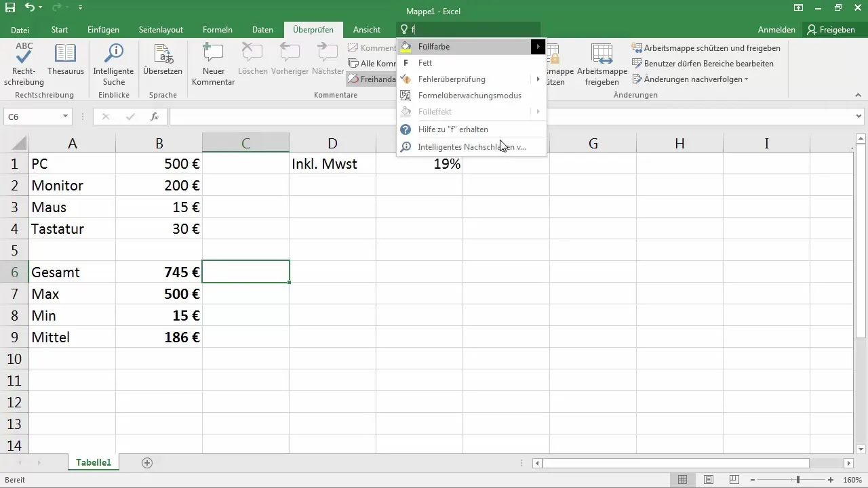Click Intelligentes Nachschlagen entry
This screenshot has height=488, width=868.
pyautogui.click(x=471, y=146)
